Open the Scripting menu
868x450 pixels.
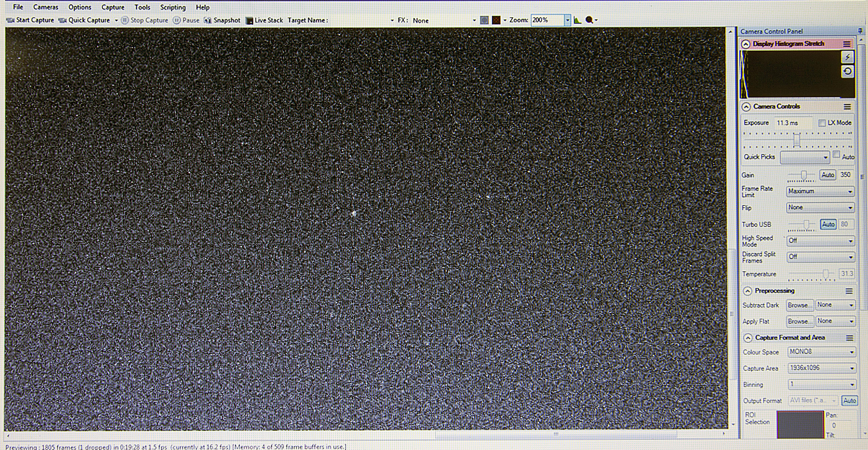[x=173, y=7]
